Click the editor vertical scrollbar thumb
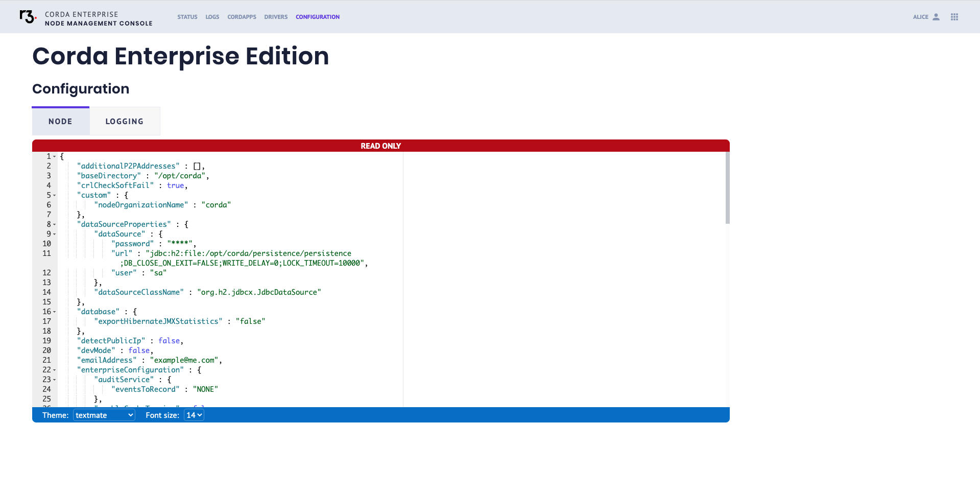The height and width of the screenshot is (494, 980). click(x=727, y=188)
